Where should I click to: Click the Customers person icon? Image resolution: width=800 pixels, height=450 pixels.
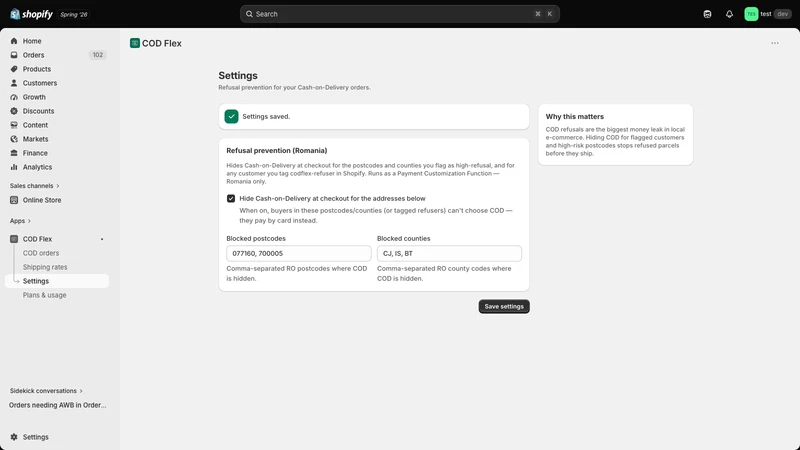(x=14, y=83)
